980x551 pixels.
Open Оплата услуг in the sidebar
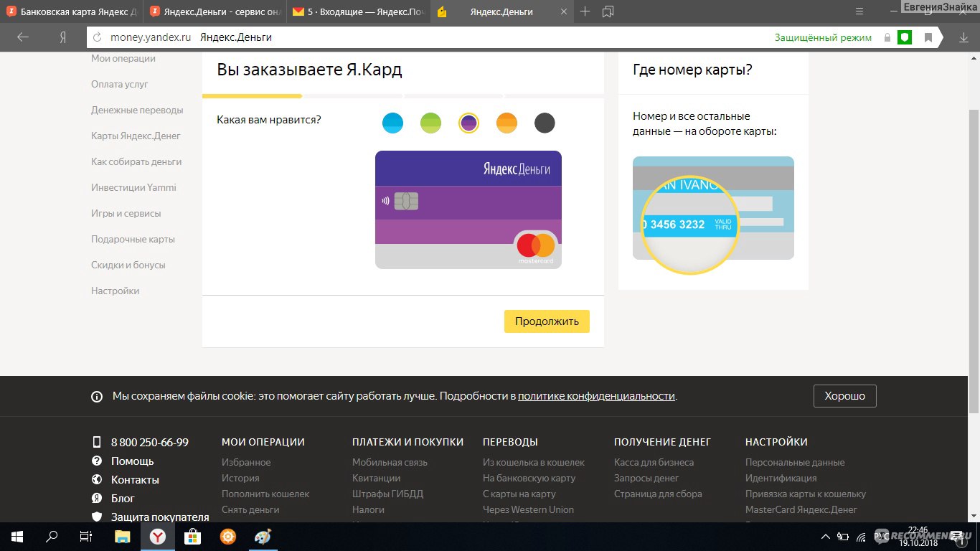pyautogui.click(x=120, y=84)
